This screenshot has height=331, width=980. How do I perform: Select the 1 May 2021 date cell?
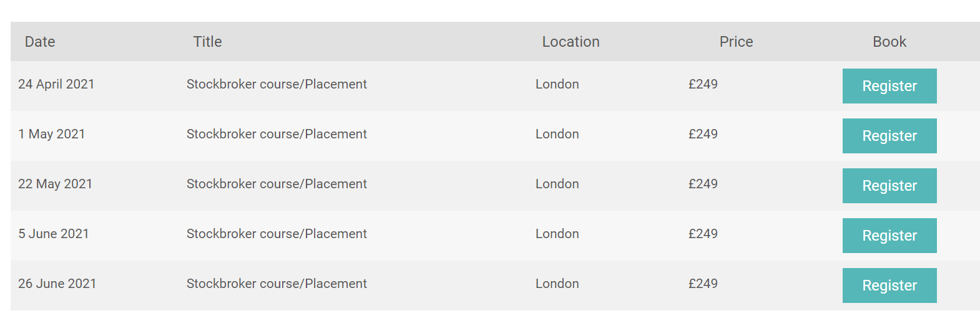pyautogui.click(x=52, y=134)
